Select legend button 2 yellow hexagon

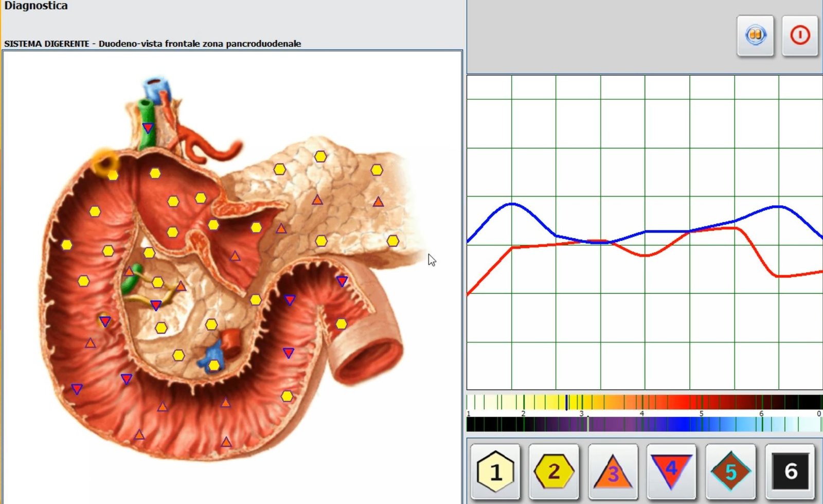(x=554, y=471)
